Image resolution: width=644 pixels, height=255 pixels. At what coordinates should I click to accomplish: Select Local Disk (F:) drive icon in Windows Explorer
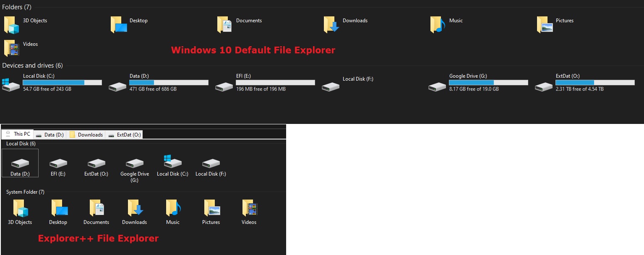(331, 87)
